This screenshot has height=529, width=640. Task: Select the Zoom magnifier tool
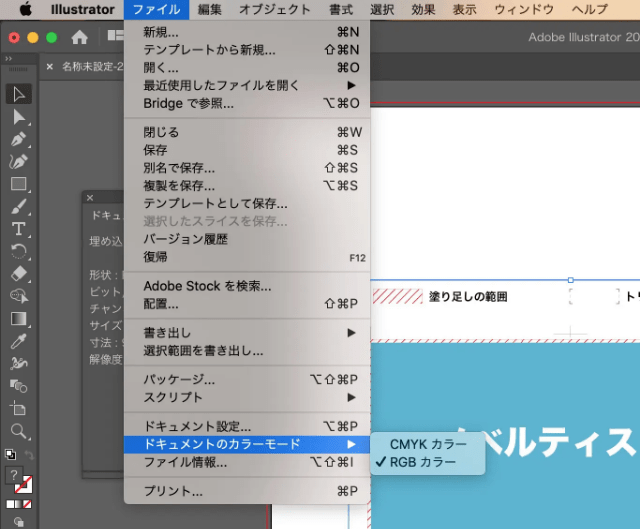18,431
